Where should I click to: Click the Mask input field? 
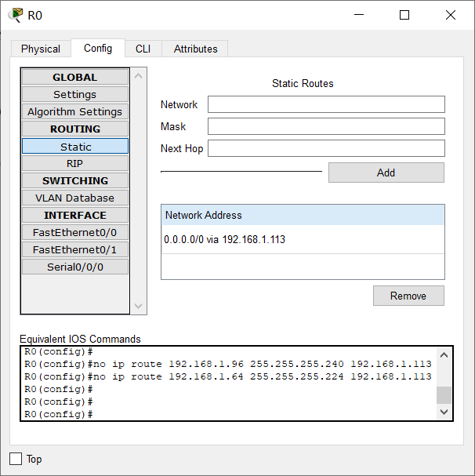[326, 126]
